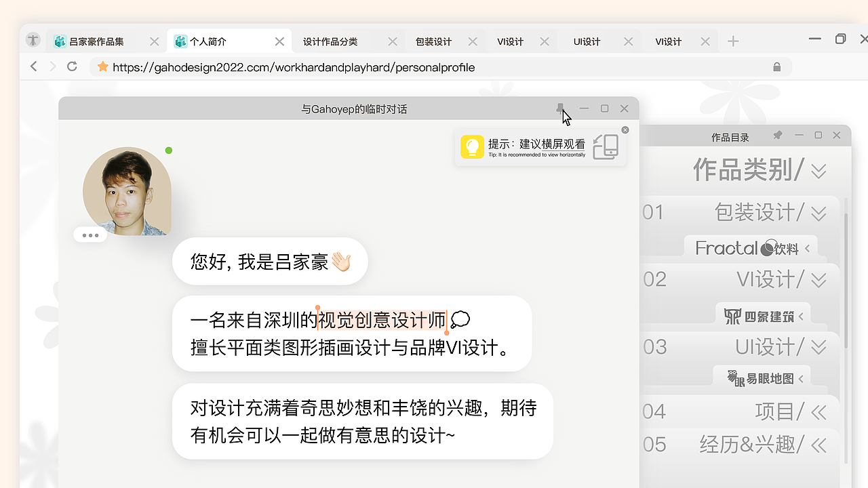Click the highlighted 视觉创意设计师 text

point(382,319)
